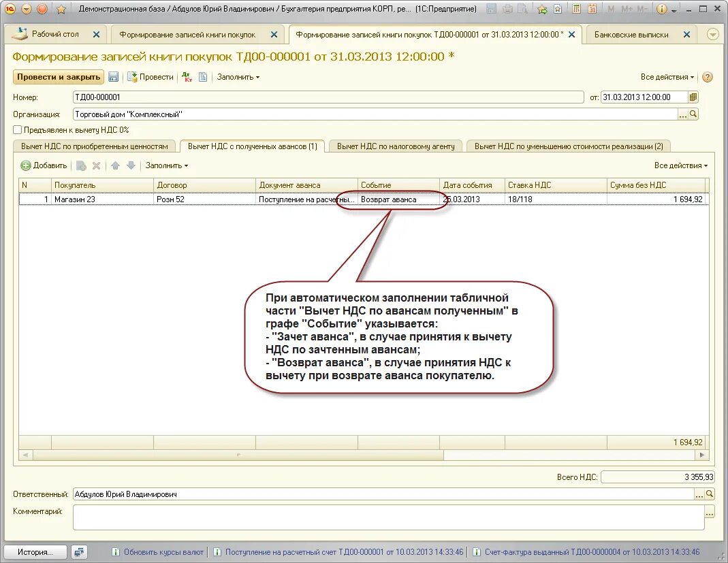Viewport: 728px width, 563px height.
Task: Open Организация with the magnifier icon
Action: 693,114
